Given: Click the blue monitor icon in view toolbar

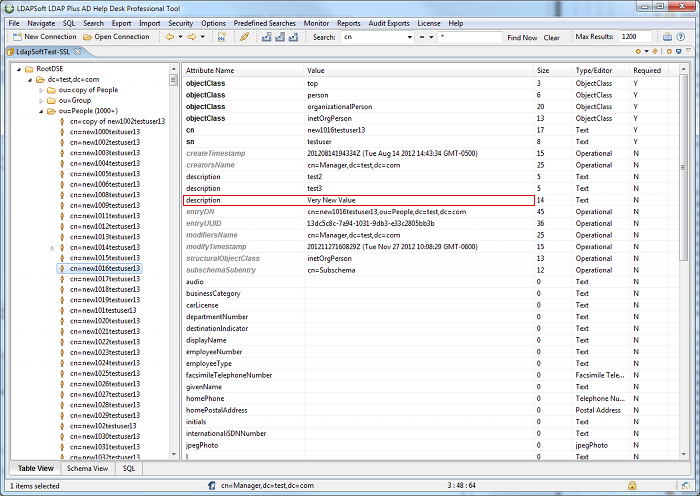Looking at the screenshot, I should [x=679, y=51].
